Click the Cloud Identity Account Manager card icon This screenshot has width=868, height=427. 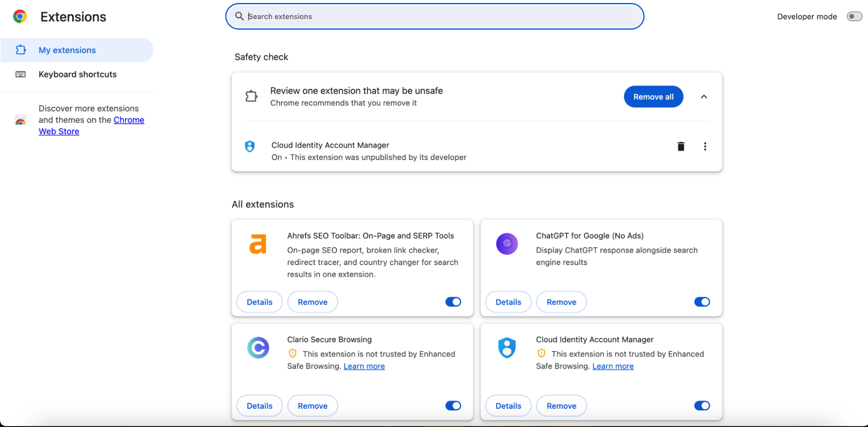[507, 348]
